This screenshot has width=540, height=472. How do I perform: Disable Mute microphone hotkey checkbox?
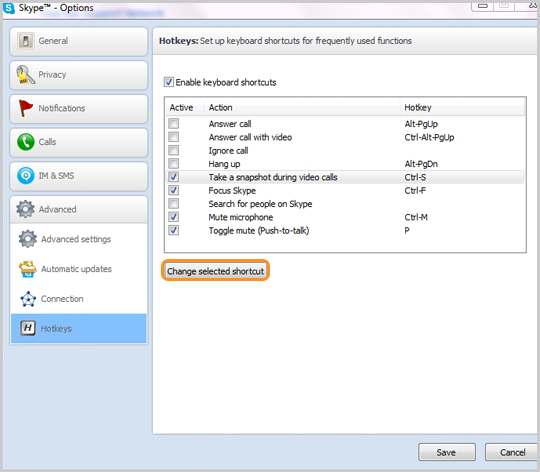click(x=174, y=217)
